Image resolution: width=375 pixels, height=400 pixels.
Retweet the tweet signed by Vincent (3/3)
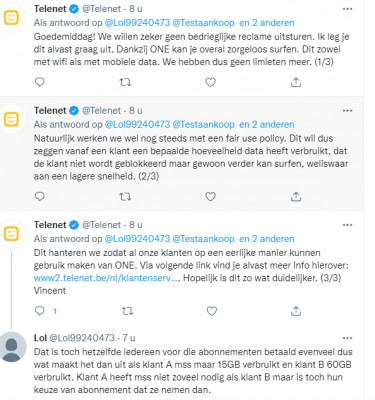(x=127, y=311)
